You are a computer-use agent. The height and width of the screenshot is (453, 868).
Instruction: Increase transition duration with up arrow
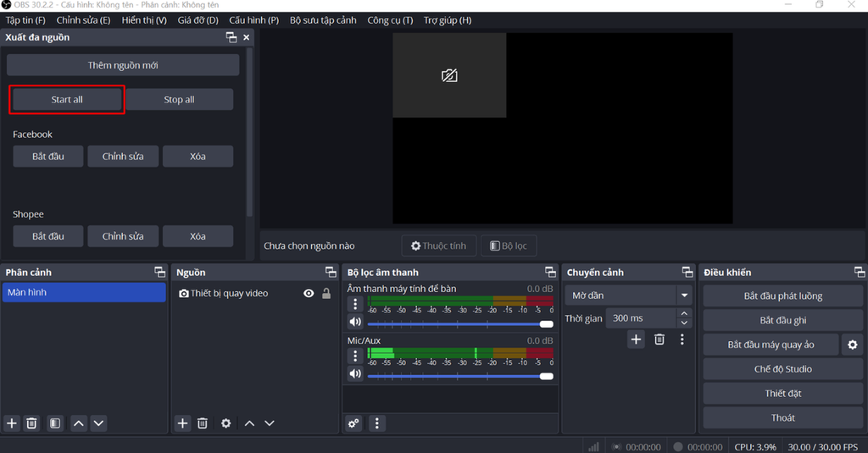click(684, 313)
